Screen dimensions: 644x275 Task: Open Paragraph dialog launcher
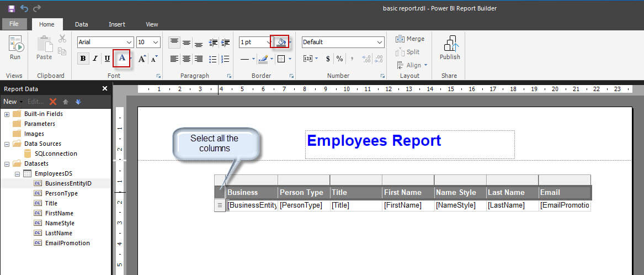230,76
